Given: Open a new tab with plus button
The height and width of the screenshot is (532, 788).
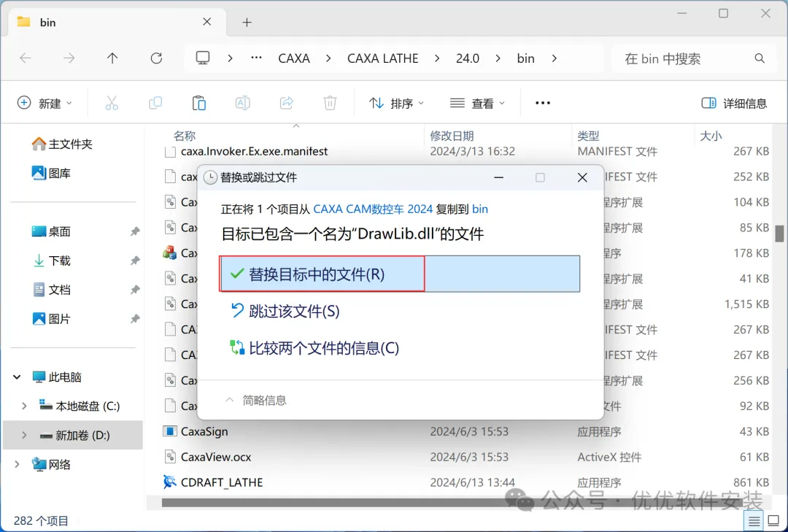Looking at the screenshot, I should coord(247,22).
